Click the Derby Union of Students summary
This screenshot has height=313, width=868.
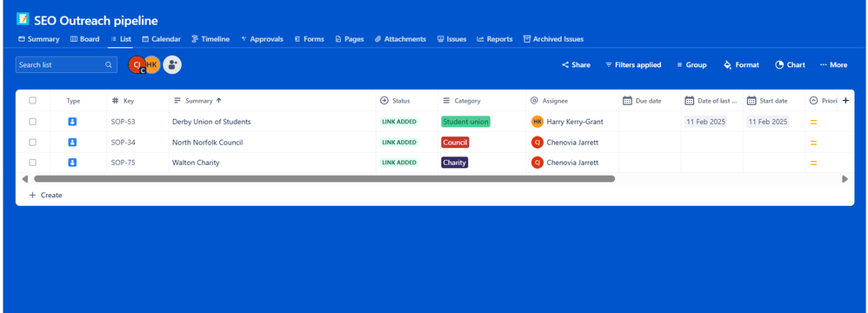pyautogui.click(x=211, y=122)
